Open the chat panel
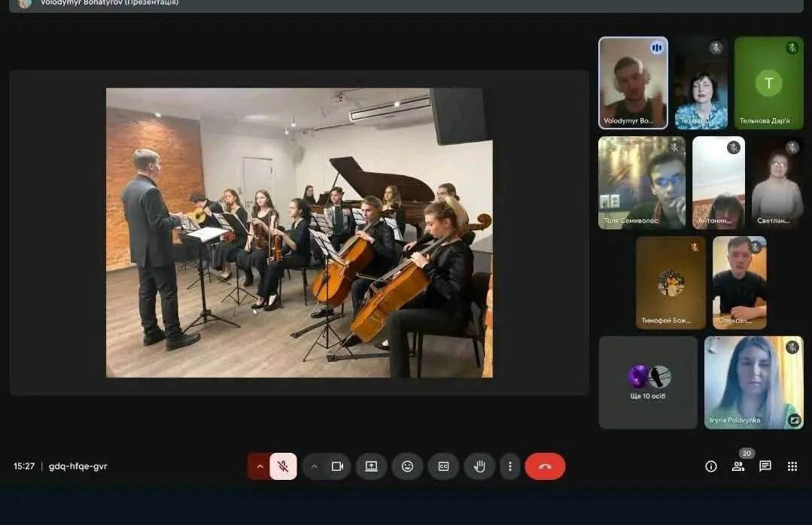 765,466
